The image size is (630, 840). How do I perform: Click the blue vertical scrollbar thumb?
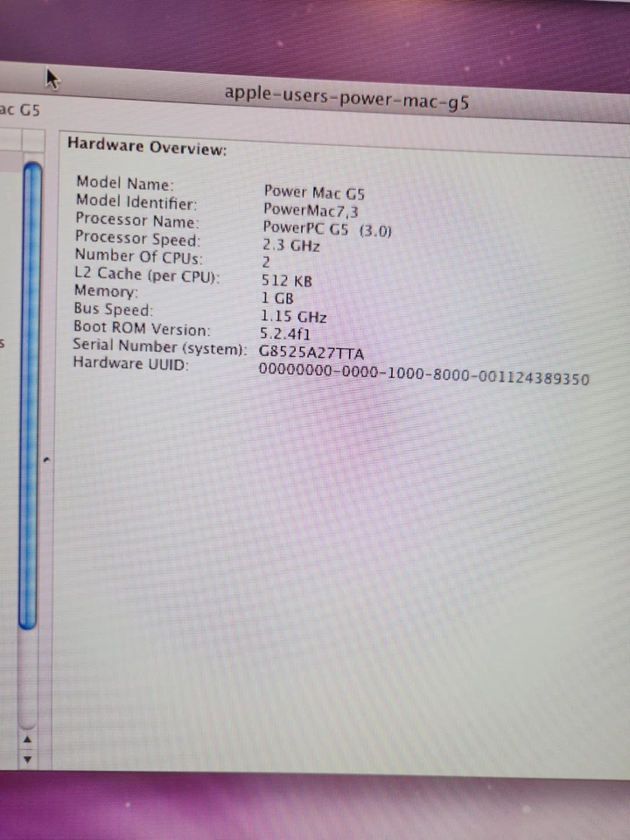30,395
